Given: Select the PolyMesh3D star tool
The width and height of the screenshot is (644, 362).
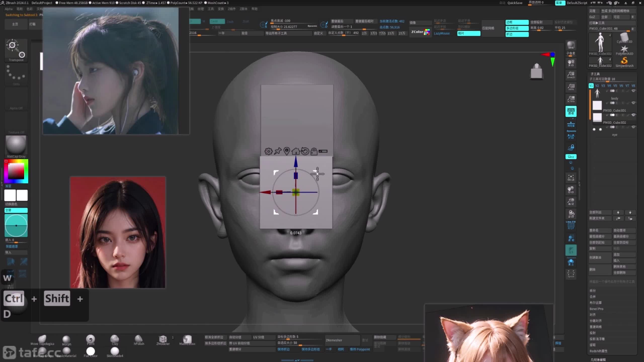Looking at the screenshot, I should pyautogui.click(x=624, y=50).
